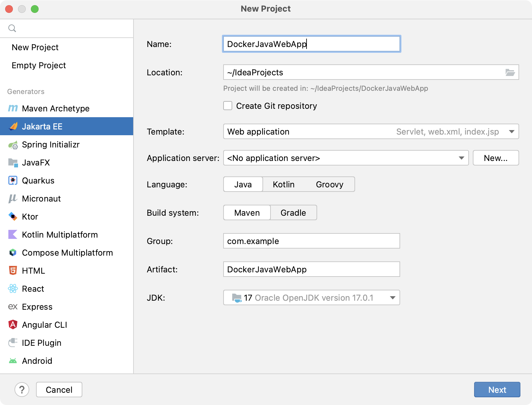Select the Micronaut generator icon
Screen dimensions: 532x405
[x=13, y=199]
